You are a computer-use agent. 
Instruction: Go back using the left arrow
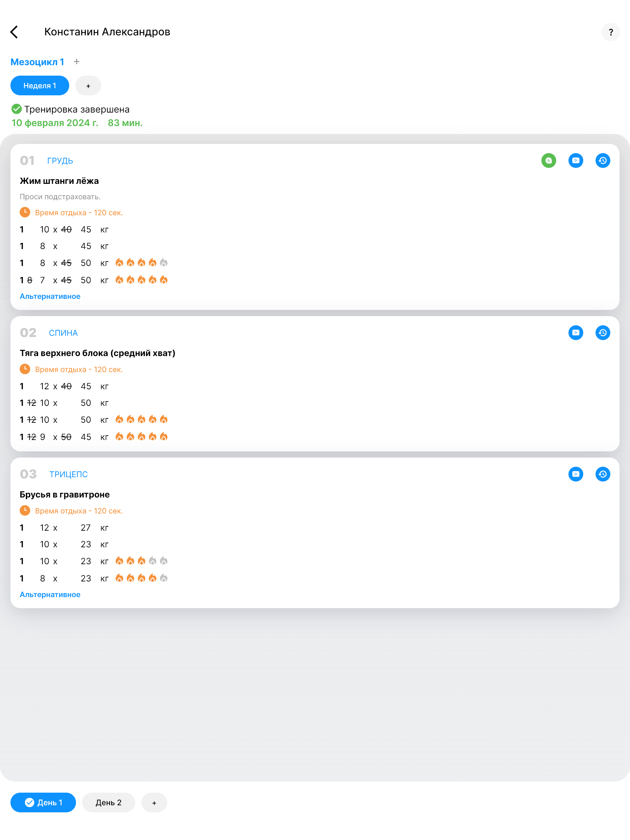[14, 32]
